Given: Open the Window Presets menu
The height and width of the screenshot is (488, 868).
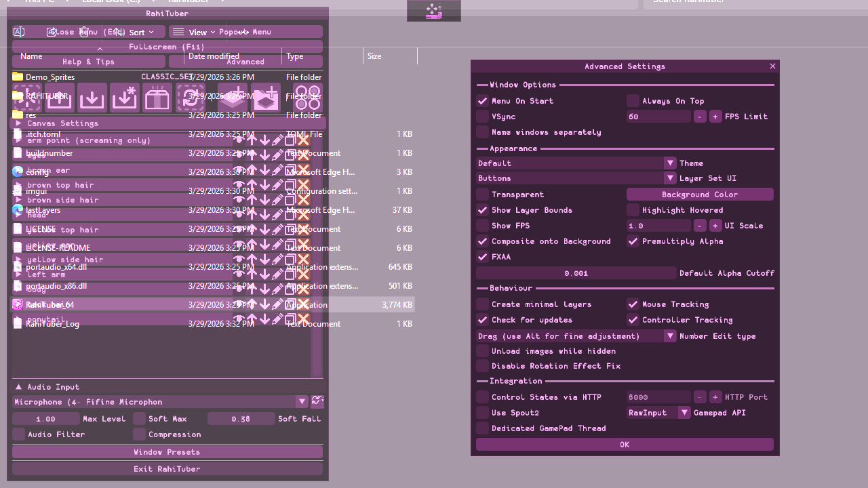Looking at the screenshot, I should pyautogui.click(x=167, y=452).
